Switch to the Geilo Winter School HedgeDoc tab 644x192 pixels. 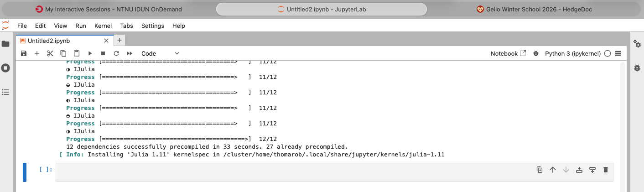coord(534,9)
